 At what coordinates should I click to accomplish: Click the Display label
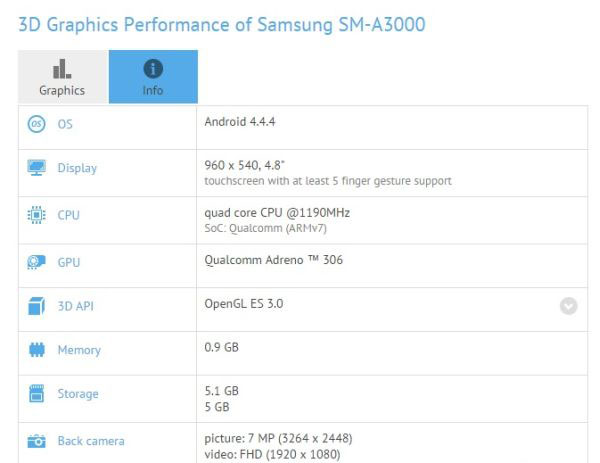click(x=77, y=168)
